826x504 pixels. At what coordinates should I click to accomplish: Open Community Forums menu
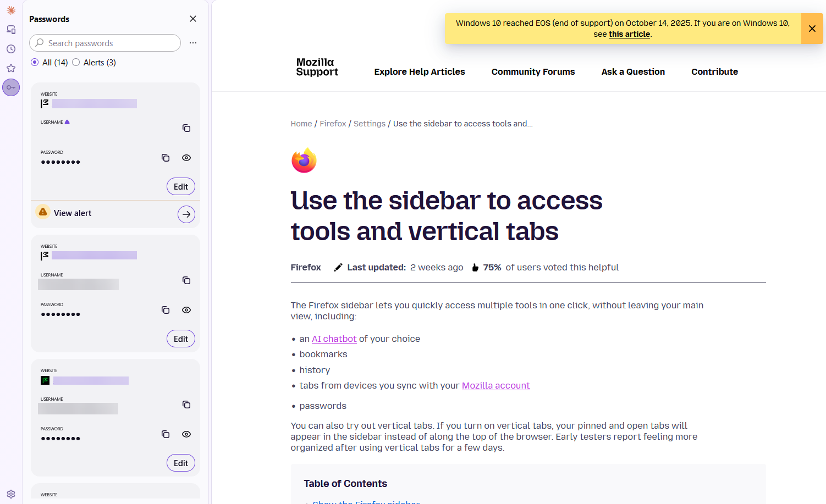pos(533,71)
